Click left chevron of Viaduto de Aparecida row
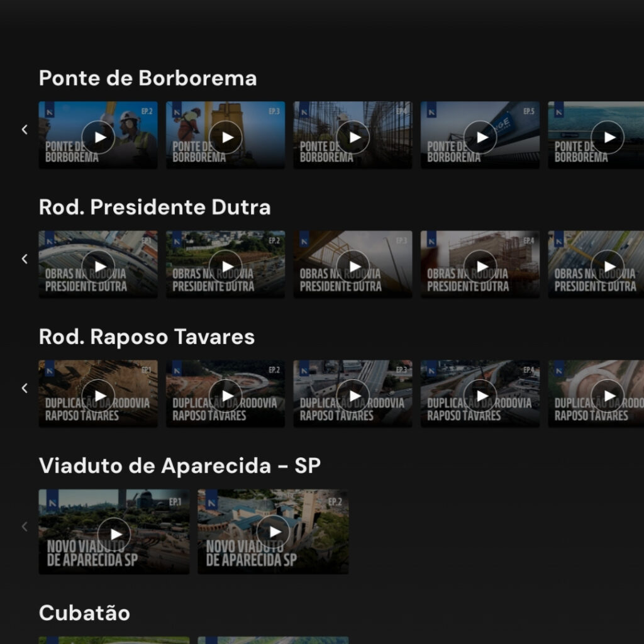 pos(25,526)
